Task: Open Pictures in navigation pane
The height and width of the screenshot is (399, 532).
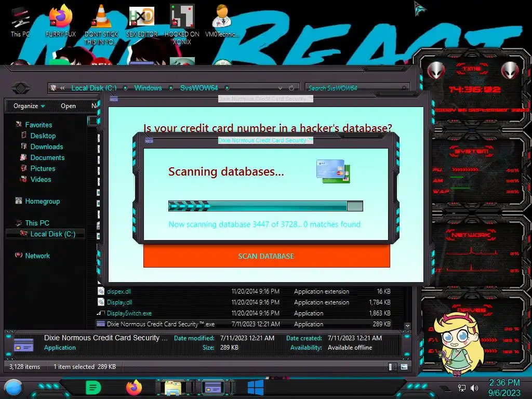Action: pyautogui.click(x=43, y=168)
